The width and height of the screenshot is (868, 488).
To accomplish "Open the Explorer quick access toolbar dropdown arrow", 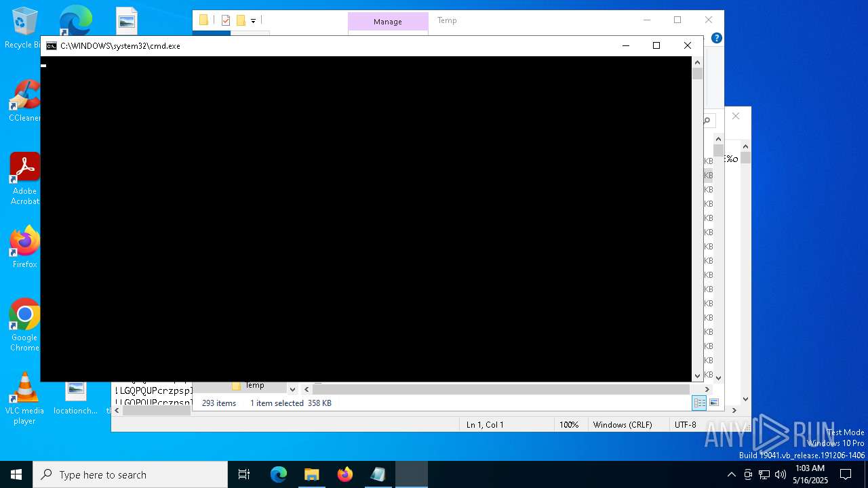I will (x=253, y=21).
